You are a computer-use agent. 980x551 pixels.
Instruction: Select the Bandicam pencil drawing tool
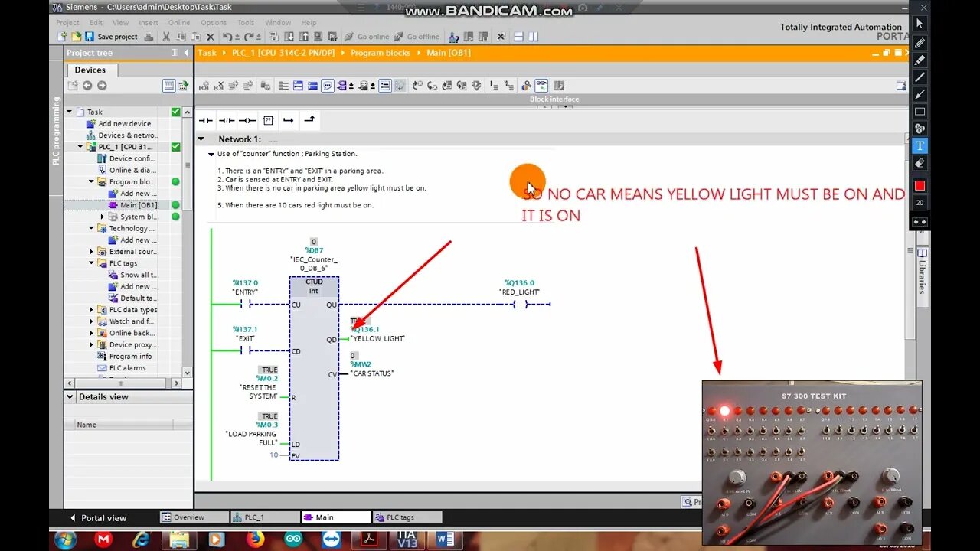point(920,43)
